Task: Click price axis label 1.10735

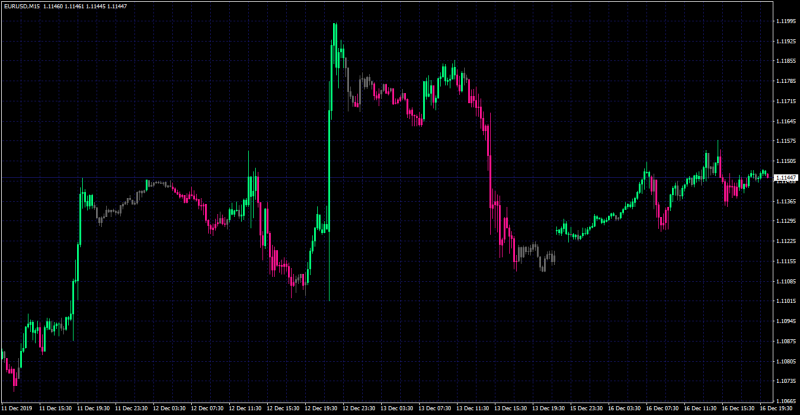Action: (x=786, y=382)
